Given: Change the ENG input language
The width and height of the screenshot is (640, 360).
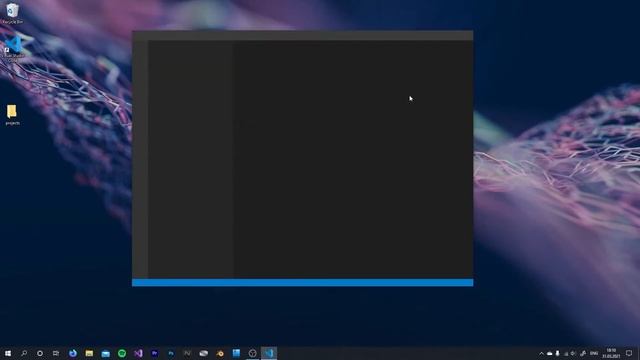Looking at the screenshot, I should [x=594, y=353].
